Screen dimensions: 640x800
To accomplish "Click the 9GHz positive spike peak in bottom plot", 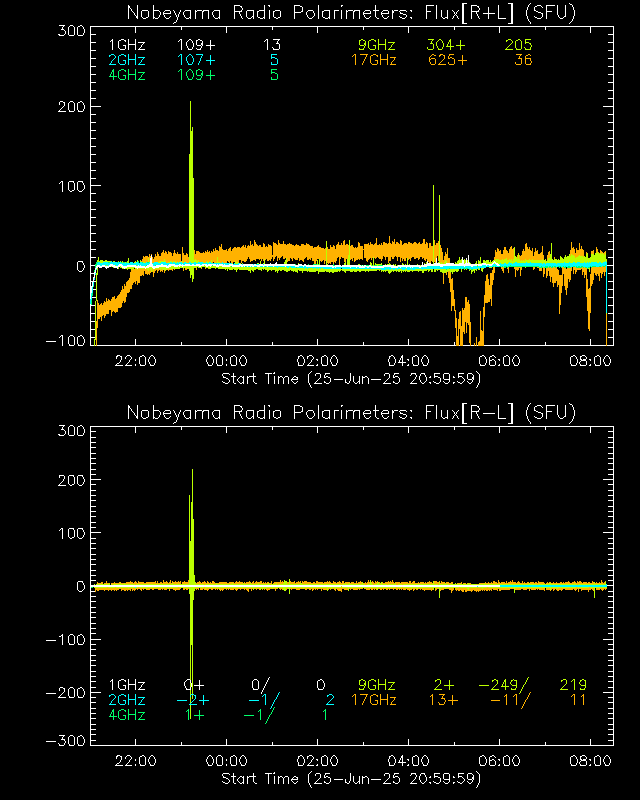I will point(192,470).
